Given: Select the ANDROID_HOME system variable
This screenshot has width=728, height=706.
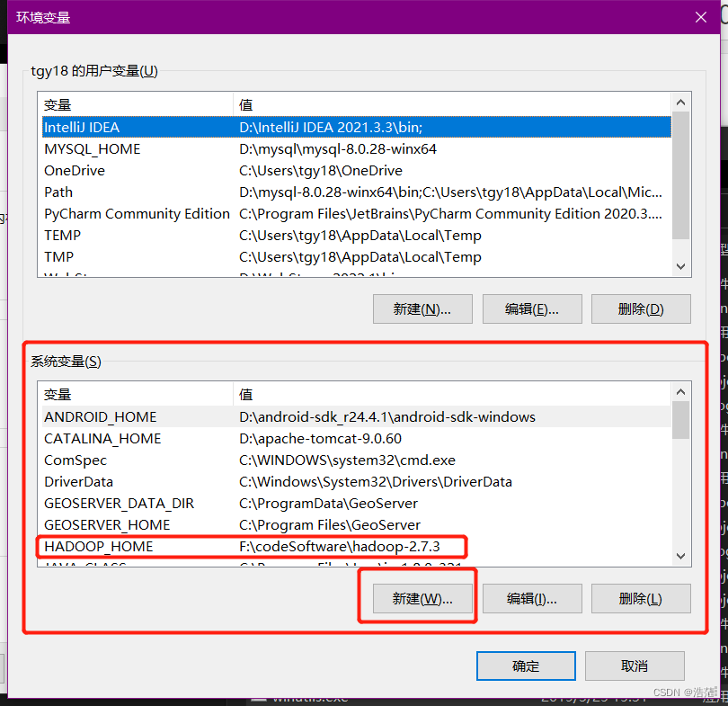Looking at the screenshot, I should [x=357, y=417].
